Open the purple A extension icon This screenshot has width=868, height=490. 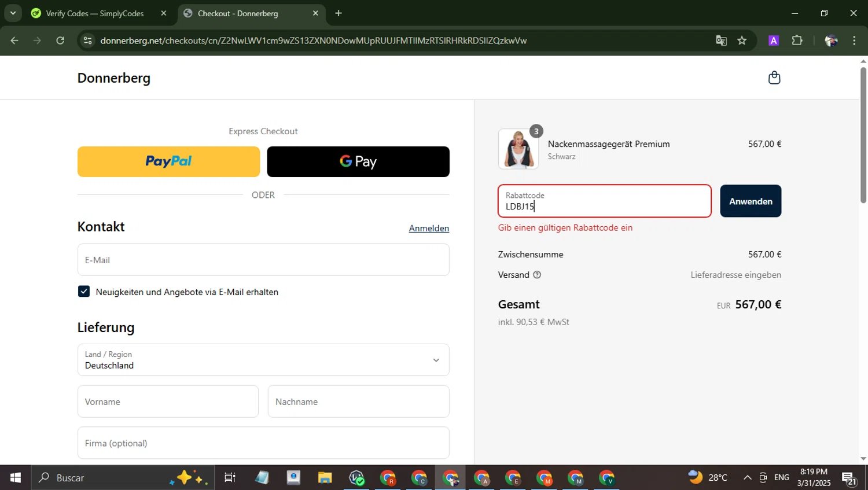click(774, 40)
